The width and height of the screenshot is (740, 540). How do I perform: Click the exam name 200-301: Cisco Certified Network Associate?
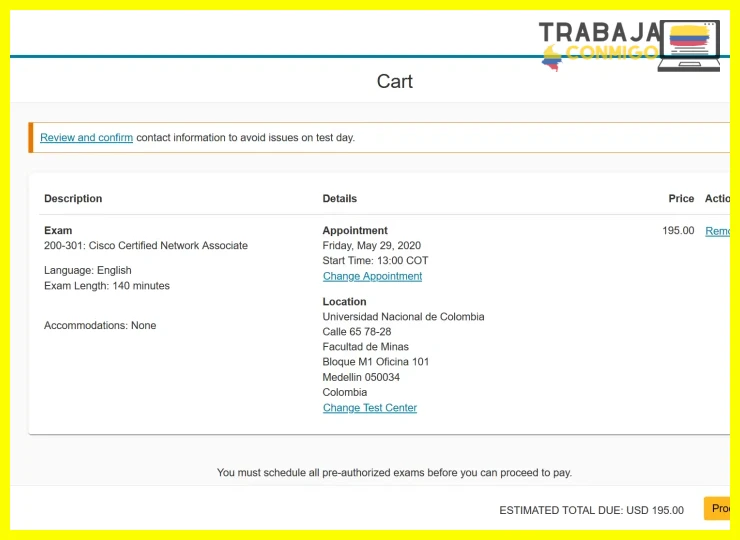[x=146, y=245]
